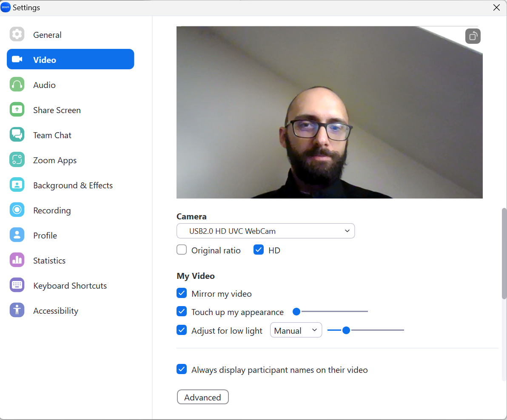Click the Touch up my appearance slider handle

point(296,312)
